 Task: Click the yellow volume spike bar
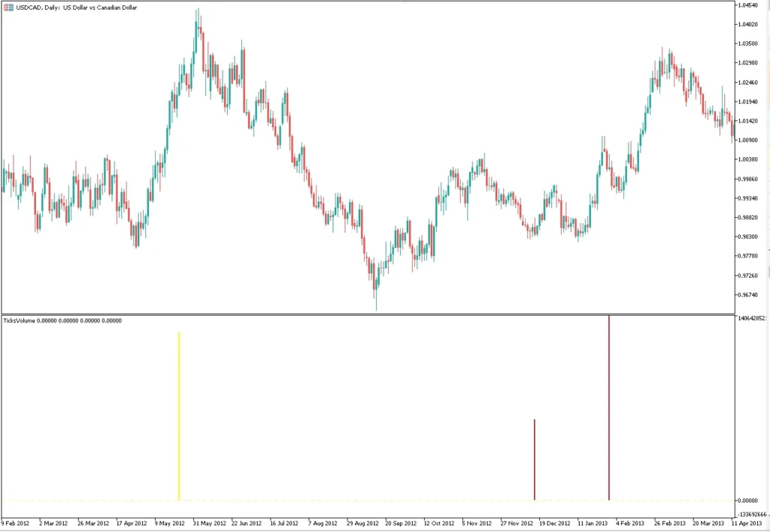(179, 416)
